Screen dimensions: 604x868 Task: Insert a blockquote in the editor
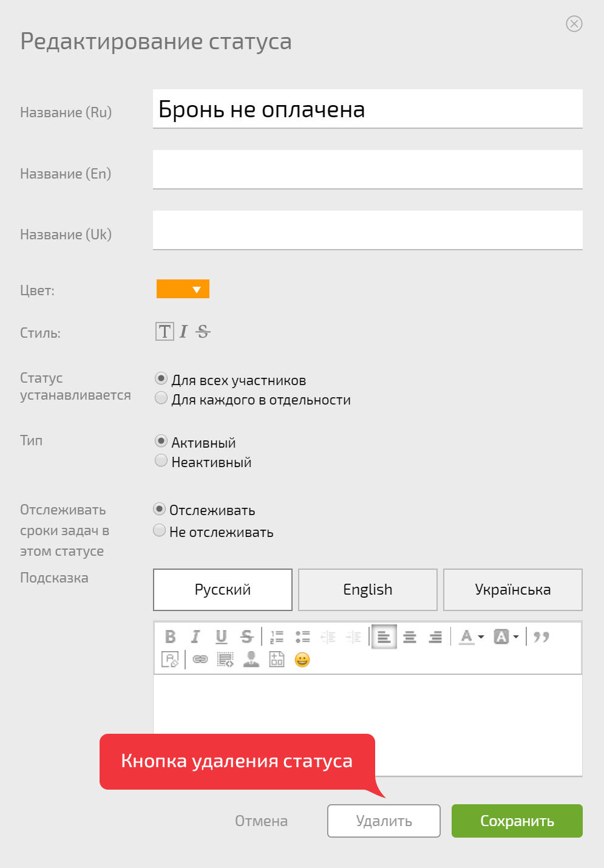(x=541, y=637)
